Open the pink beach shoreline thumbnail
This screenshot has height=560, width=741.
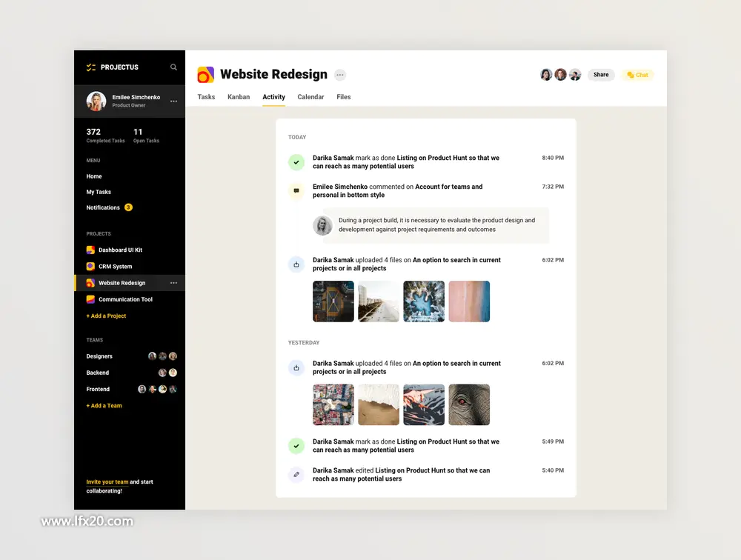[469, 301]
